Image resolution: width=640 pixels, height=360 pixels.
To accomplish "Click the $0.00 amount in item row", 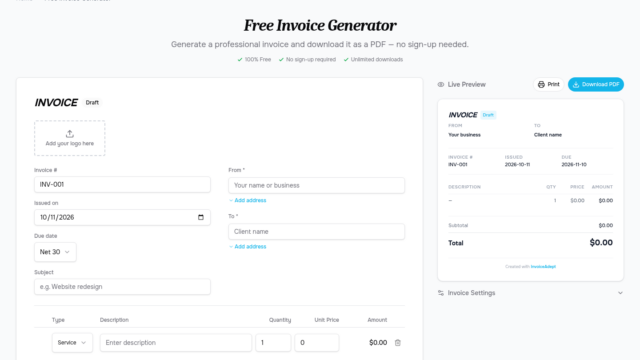I will [x=378, y=342].
